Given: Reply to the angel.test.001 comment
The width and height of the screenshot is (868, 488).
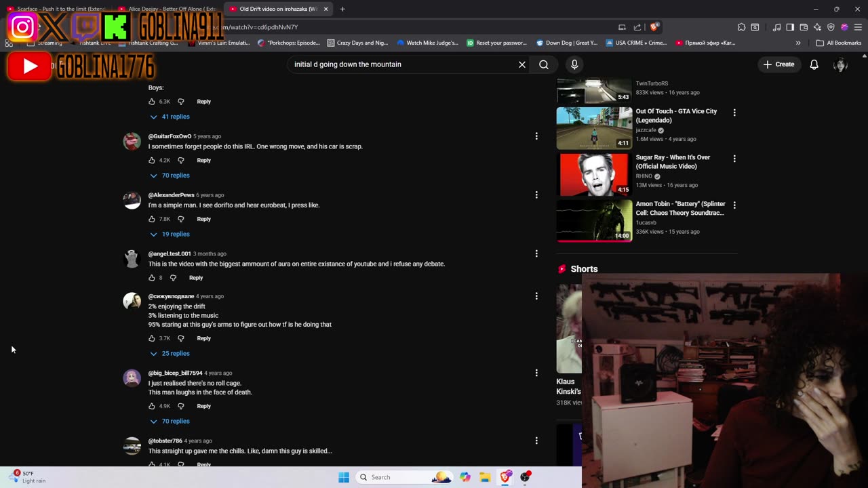Looking at the screenshot, I should click(196, 278).
